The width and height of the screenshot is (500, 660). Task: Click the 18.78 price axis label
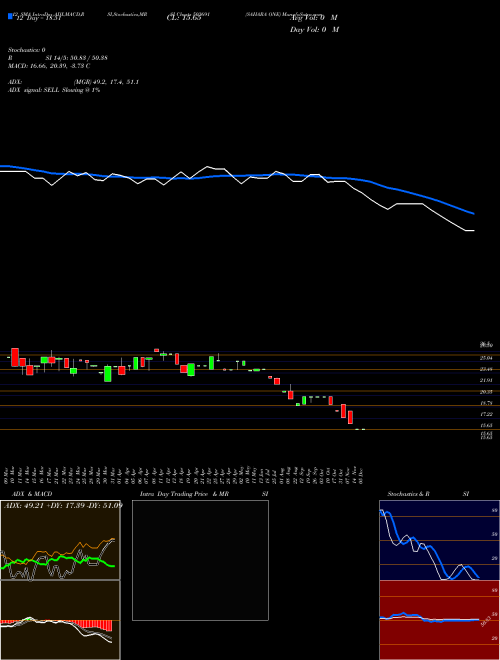point(487,403)
